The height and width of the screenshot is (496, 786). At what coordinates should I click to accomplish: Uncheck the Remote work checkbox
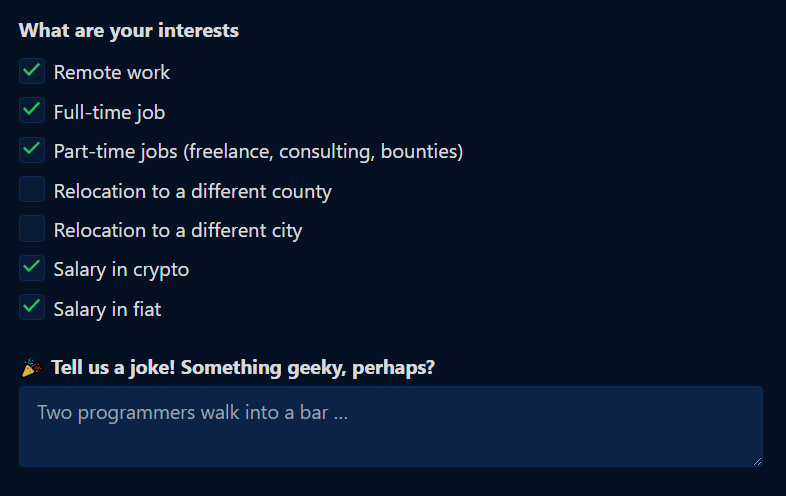[x=32, y=71]
